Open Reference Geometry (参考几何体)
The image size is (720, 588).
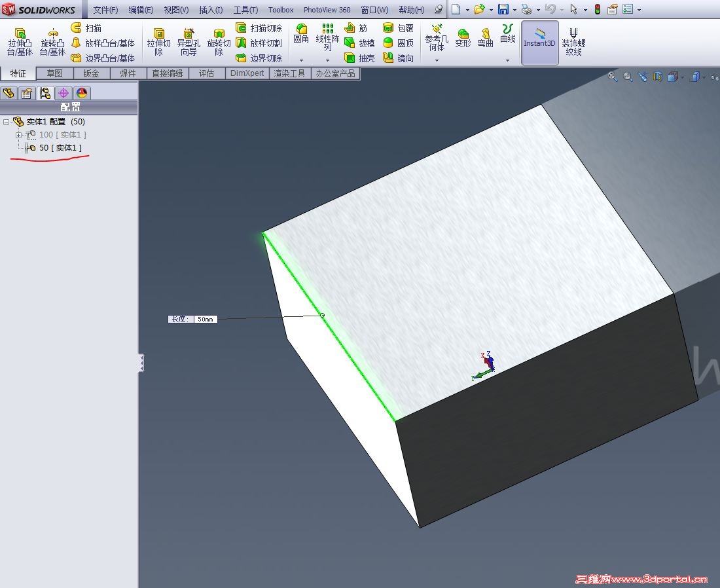[437, 38]
